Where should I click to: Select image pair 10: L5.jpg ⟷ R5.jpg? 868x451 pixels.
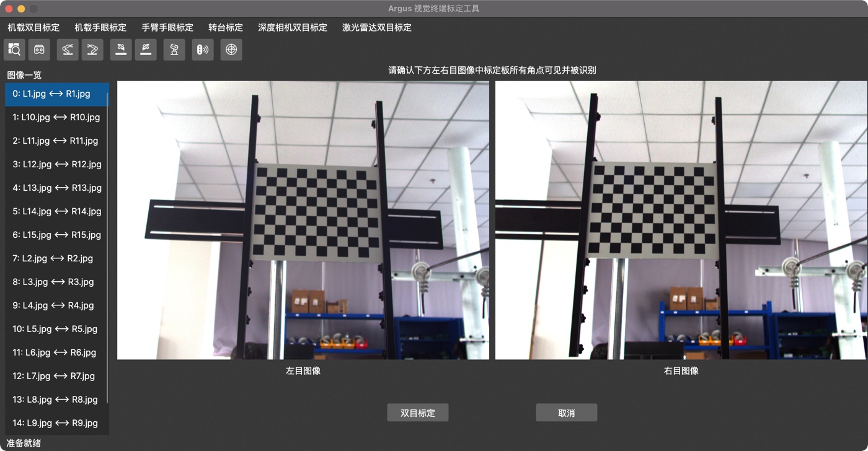pyautogui.click(x=56, y=329)
